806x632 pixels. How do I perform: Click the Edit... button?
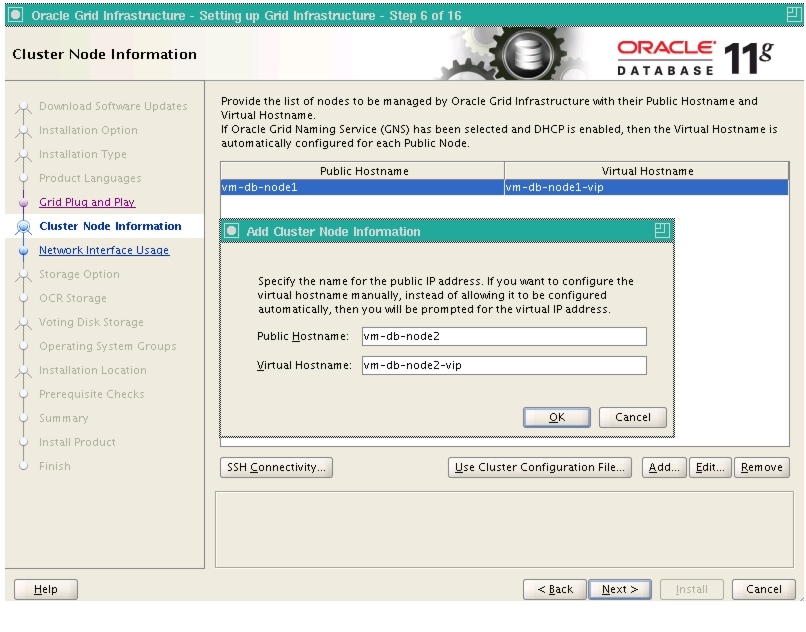coord(709,467)
